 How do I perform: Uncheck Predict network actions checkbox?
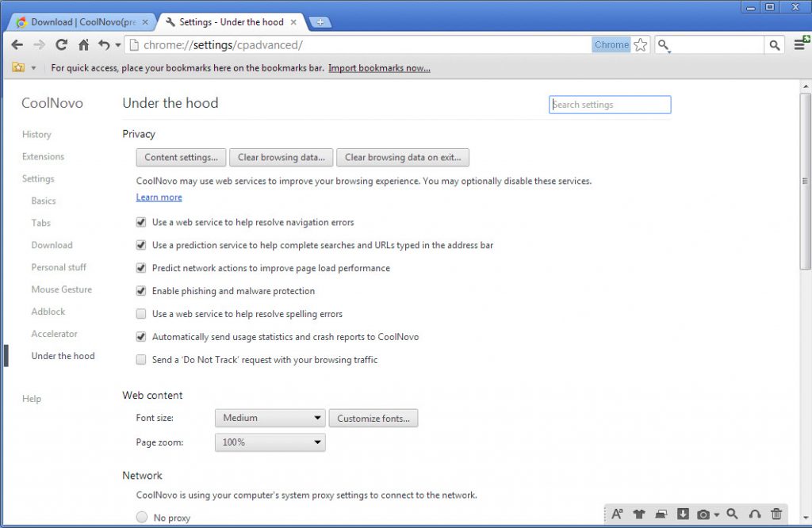(141, 268)
